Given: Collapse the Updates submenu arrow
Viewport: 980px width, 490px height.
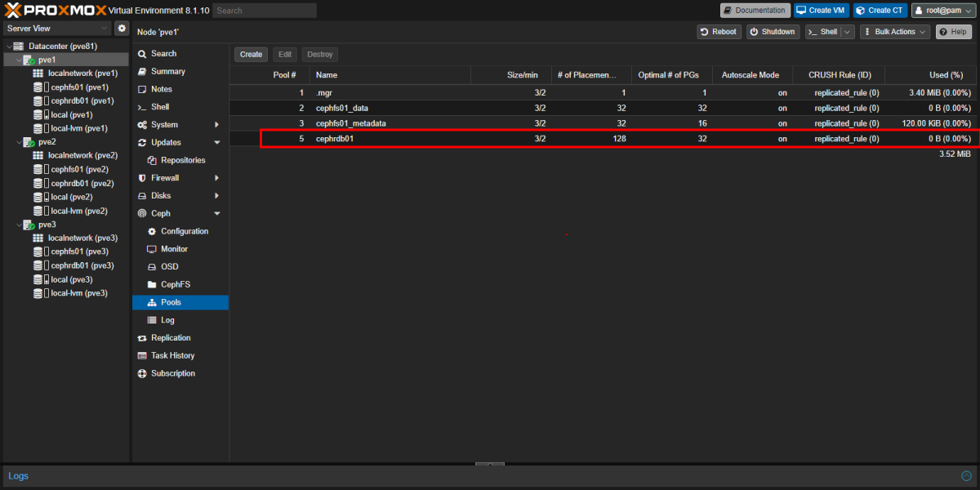Looking at the screenshot, I should (216, 142).
